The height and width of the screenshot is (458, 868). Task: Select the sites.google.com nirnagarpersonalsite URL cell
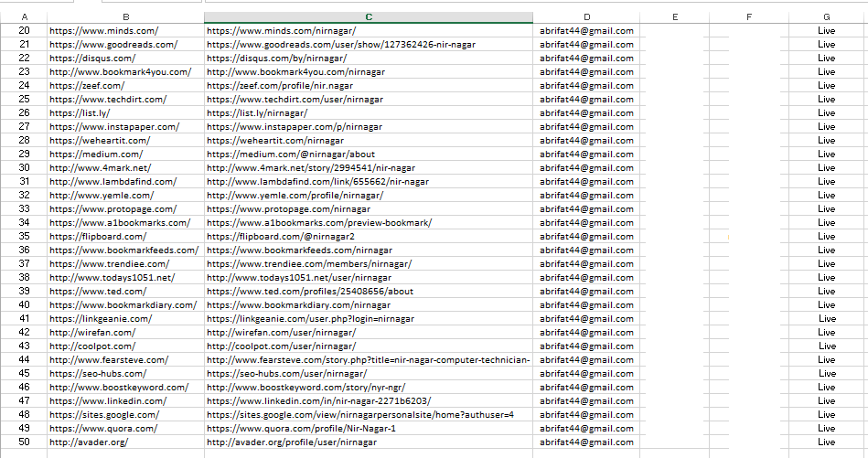[x=368, y=414]
